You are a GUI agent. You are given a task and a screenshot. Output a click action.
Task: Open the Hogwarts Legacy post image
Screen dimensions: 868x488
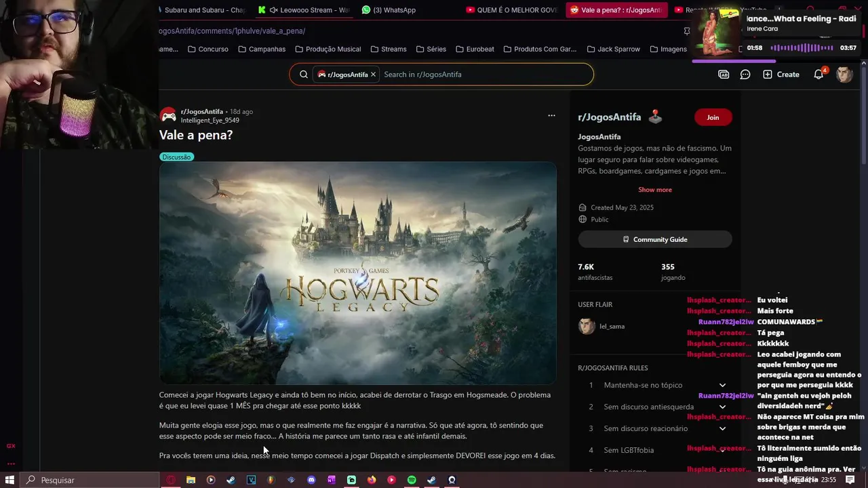[358, 273]
